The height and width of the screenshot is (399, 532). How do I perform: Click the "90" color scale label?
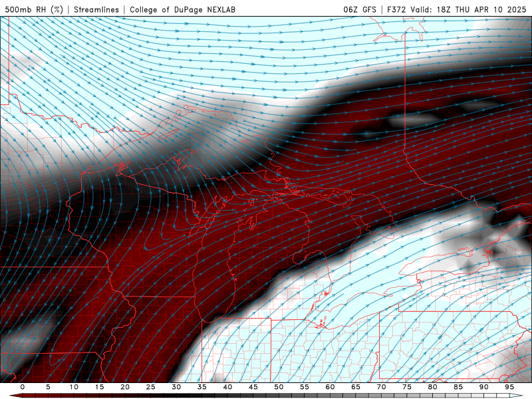(483, 387)
